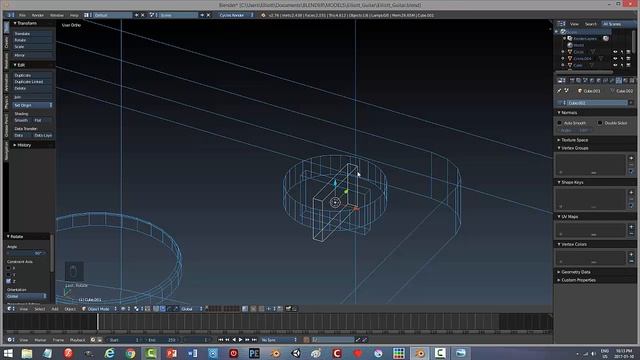Click add new screen layout plus icon

(136, 15)
